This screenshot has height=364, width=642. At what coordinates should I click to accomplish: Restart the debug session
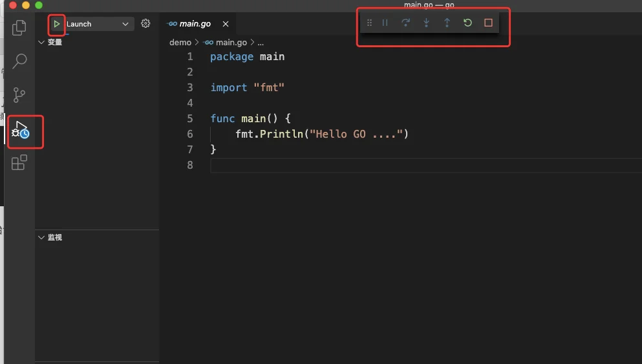(467, 23)
